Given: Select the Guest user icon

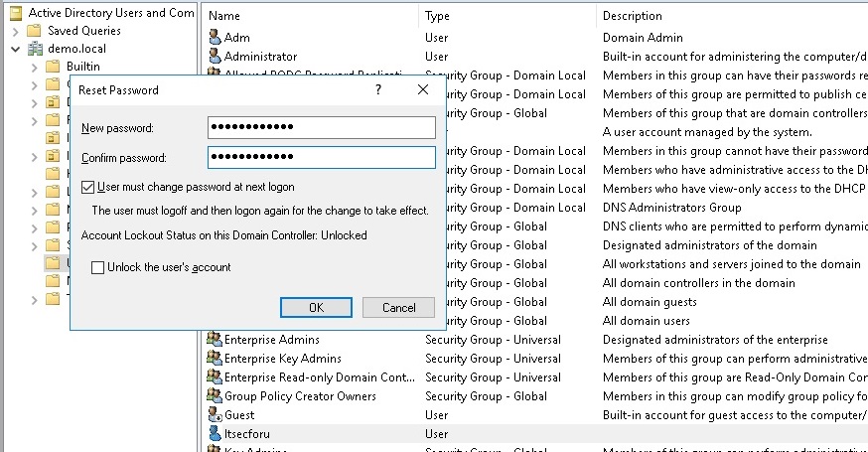Looking at the screenshot, I should pyautogui.click(x=215, y=415).
